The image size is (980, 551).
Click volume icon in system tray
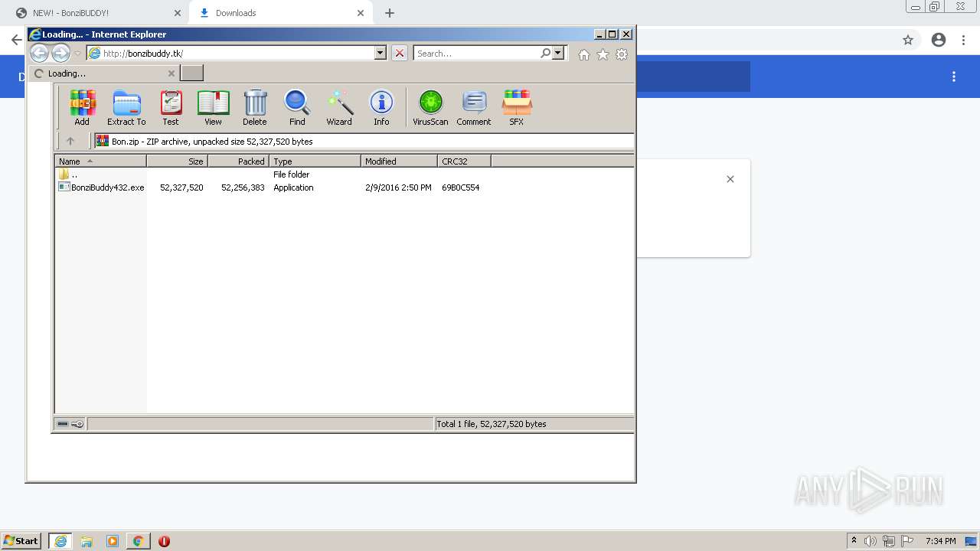871,541
